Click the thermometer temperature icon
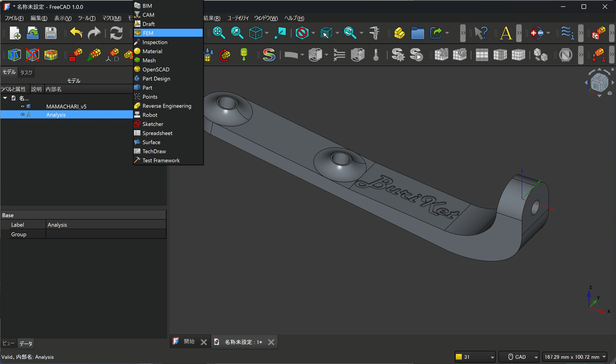 [x=376, y=55]
